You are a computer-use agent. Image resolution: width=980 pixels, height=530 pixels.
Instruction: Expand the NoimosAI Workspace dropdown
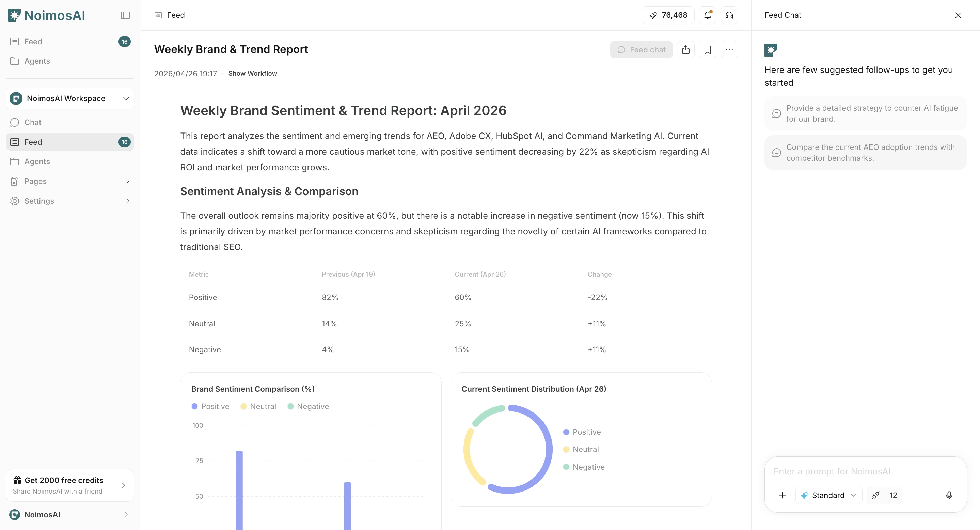pyautogui.click(x=70, y=98)
